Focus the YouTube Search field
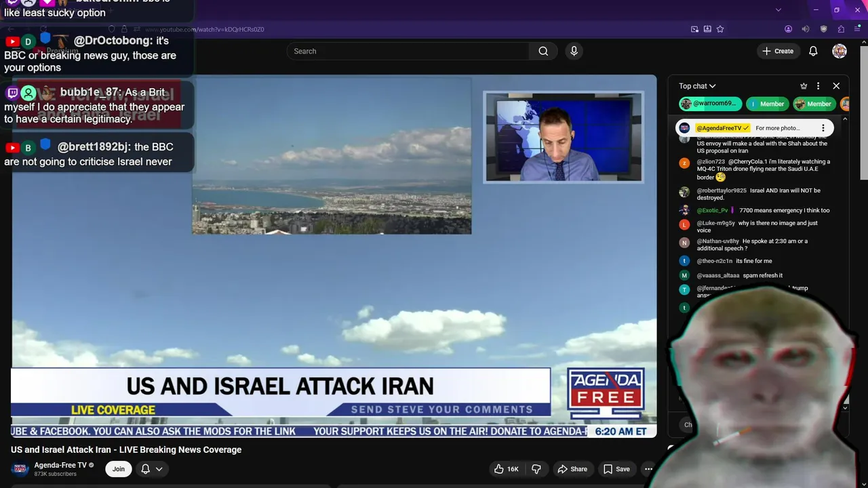Image resolution: width=868 pixels, height=488 pixels. [x=408, y=51]
